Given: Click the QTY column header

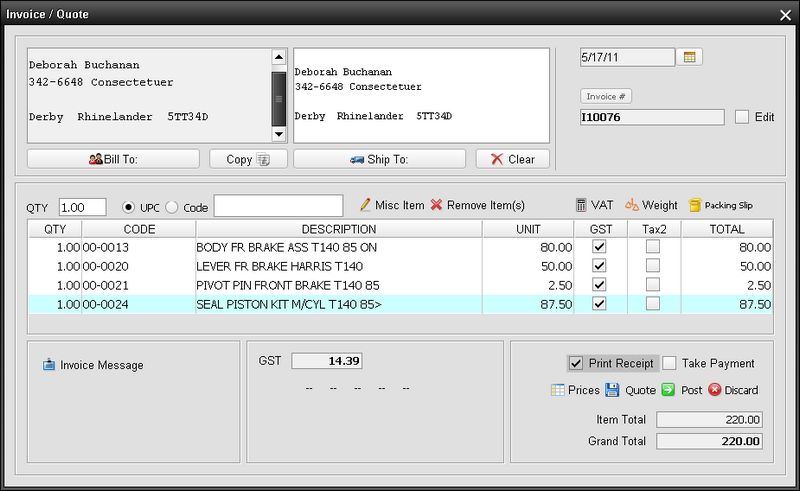Looking at the screenshot, I should [x=55, y=229].
